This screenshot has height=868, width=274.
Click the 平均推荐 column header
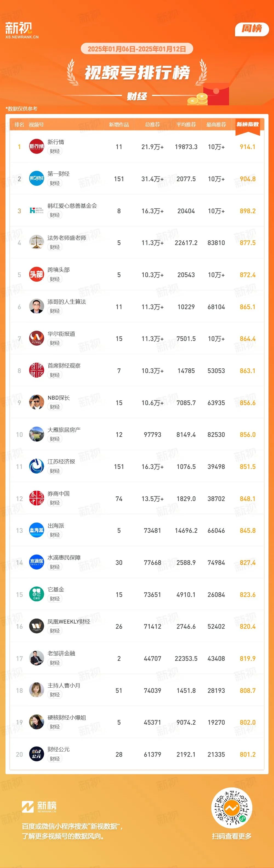pyautogui.click(x=186, y=125)
